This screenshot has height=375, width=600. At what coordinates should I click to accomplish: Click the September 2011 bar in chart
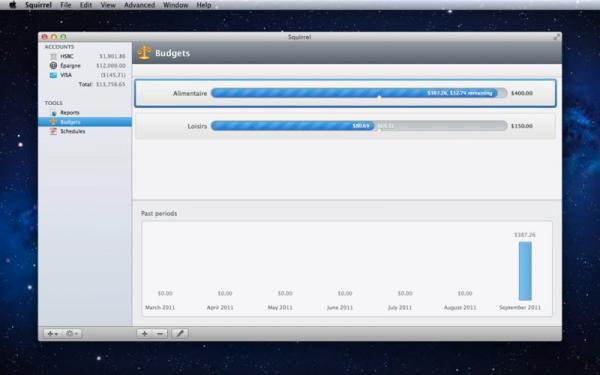click(525, 271)
